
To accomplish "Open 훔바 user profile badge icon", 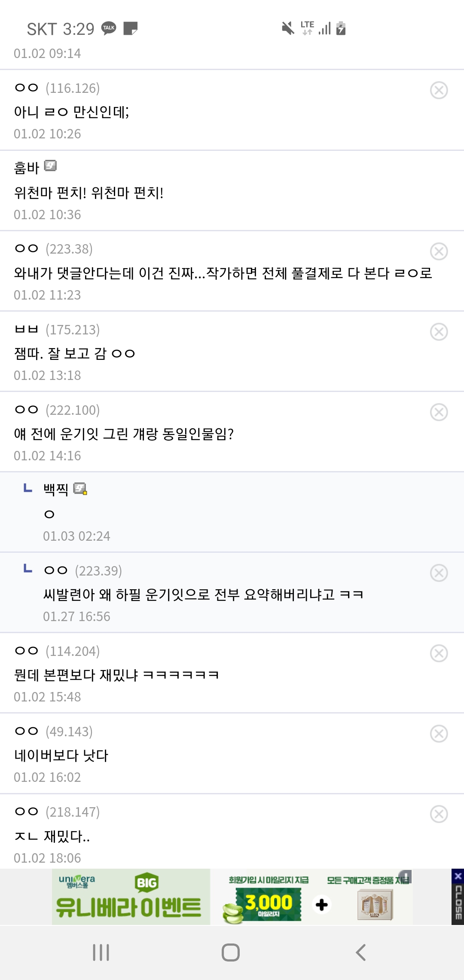I will 50,166.
